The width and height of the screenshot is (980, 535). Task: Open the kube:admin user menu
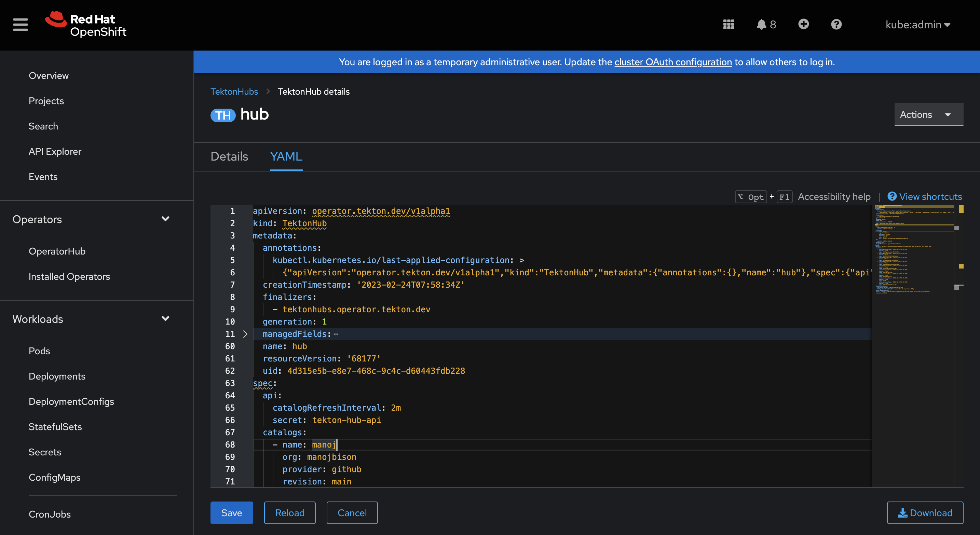point(917,24)
